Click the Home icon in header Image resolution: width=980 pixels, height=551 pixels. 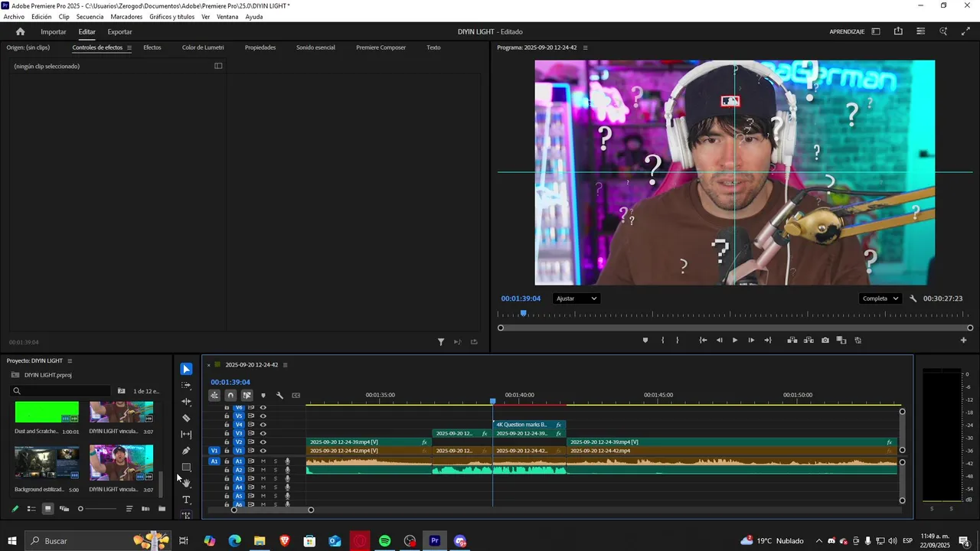21,31
